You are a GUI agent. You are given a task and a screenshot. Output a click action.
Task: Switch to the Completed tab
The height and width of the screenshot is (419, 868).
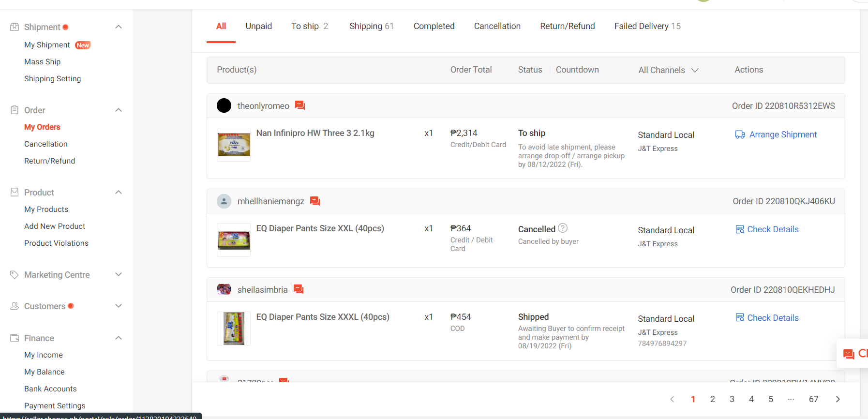click(434, 26)
